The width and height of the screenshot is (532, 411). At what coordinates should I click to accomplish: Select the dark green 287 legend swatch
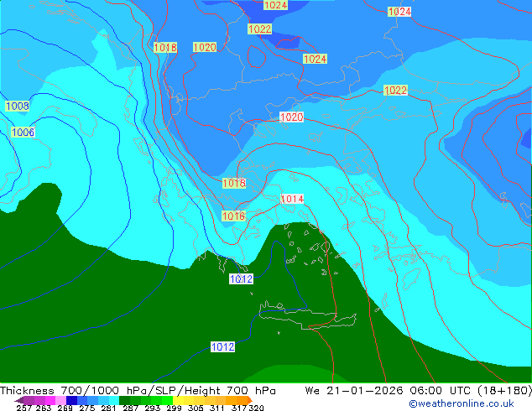click(x=124, y=400)
